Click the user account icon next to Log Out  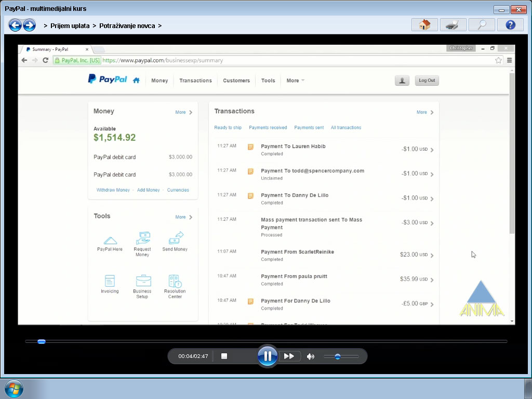pos(402,81)
